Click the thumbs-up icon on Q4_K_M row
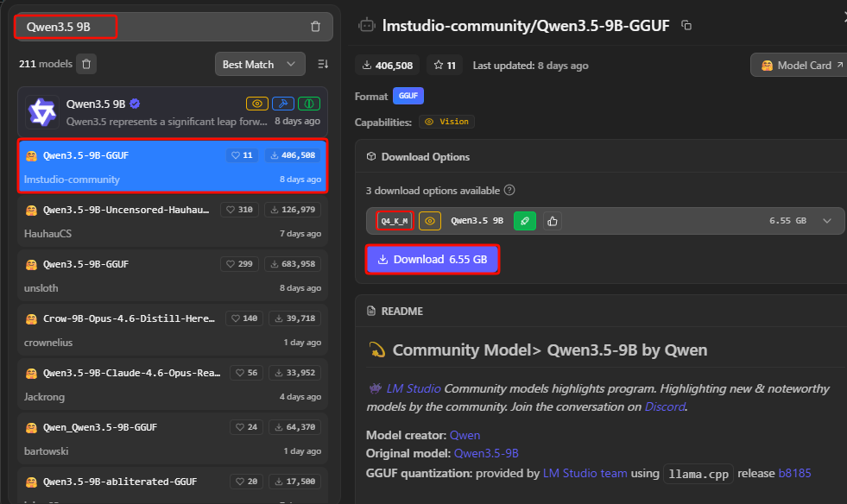This screenshot has height=504, width=847. tap(553, 221)
